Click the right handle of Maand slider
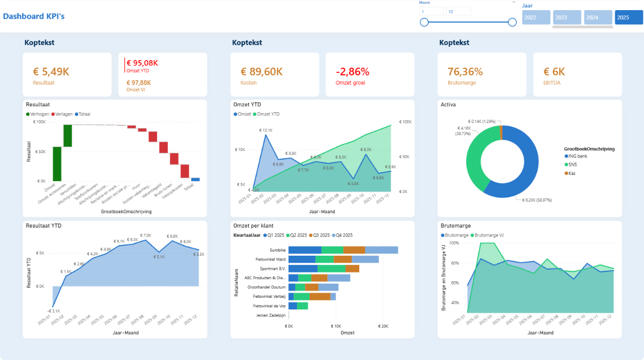644x360 pixels. (x=513, y=22)
